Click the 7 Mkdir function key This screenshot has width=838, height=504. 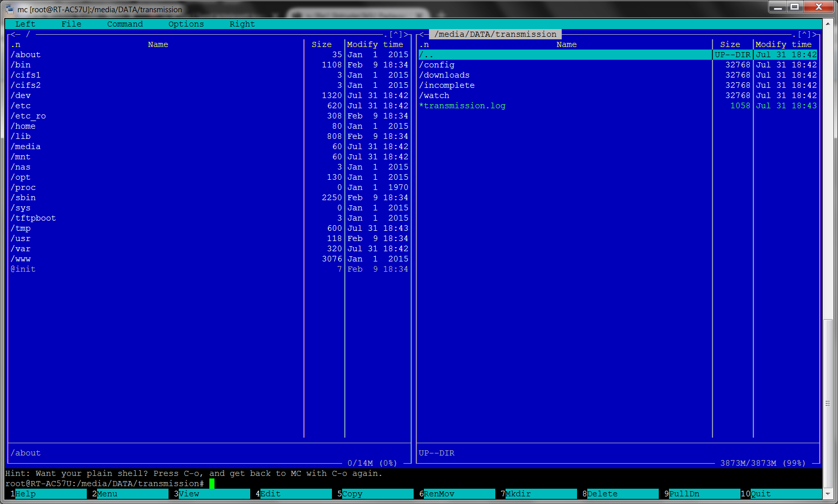(x=539, y=494)
